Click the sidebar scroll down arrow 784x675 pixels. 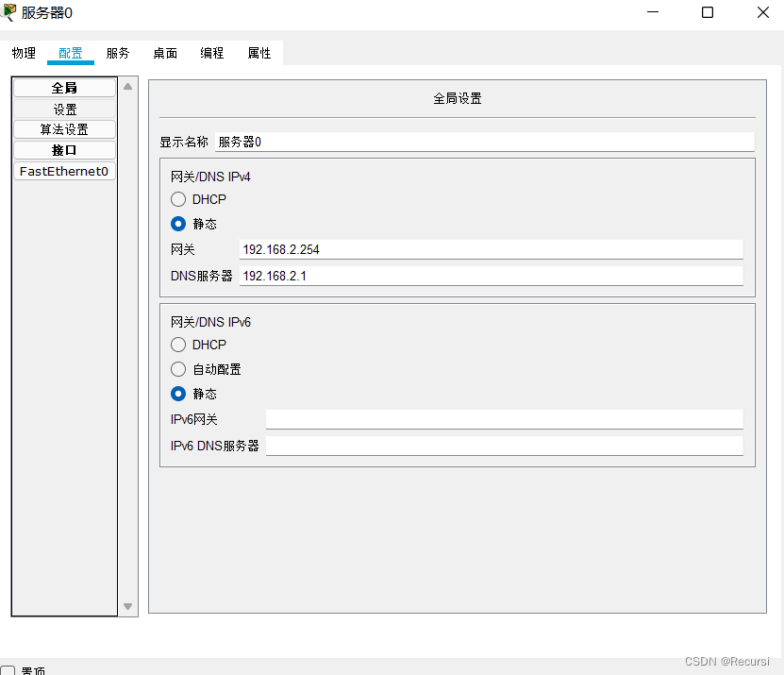pos(128,606)
